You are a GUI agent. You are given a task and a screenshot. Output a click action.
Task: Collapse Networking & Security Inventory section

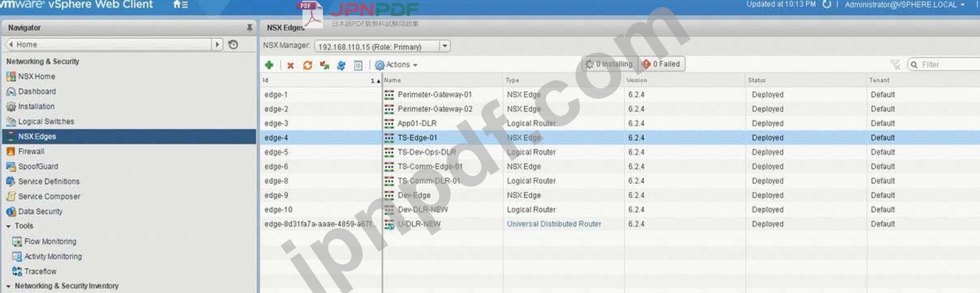click(x=8, y=286)
